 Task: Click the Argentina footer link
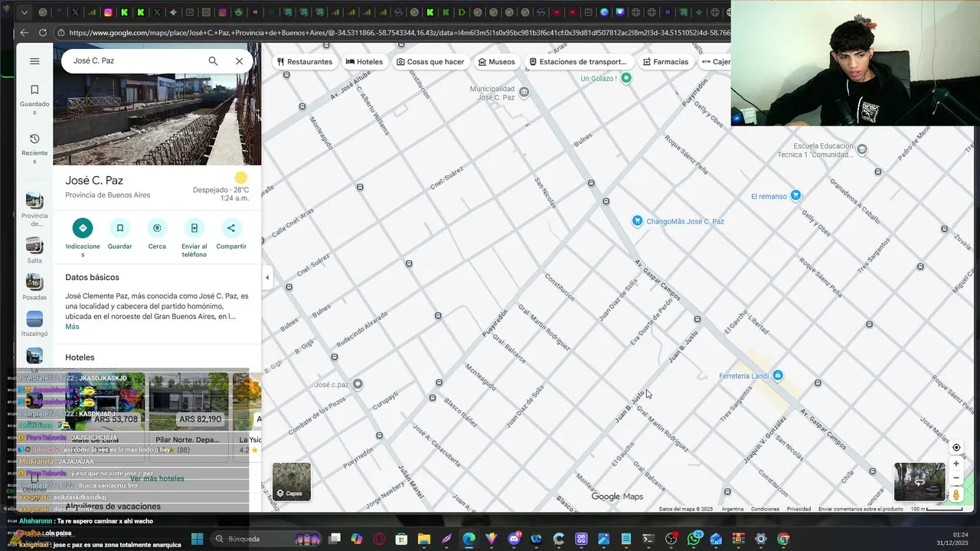tap(733, 509)
